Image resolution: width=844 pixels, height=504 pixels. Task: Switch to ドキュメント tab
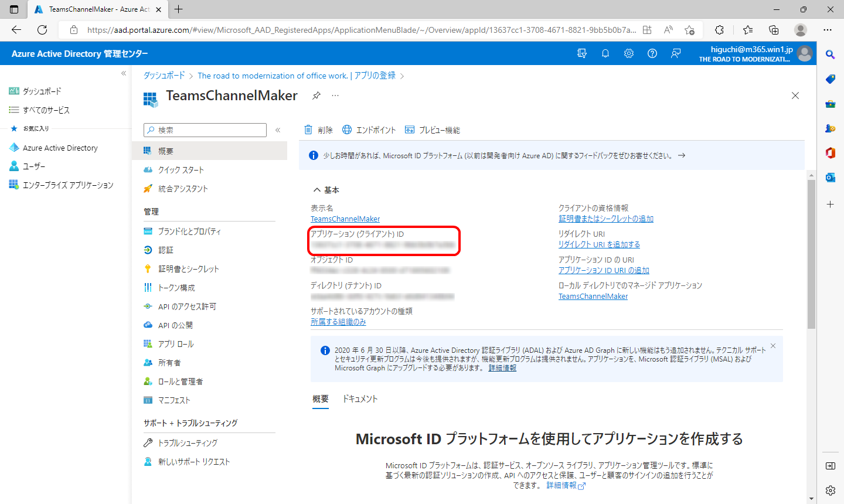coord(360,399)
